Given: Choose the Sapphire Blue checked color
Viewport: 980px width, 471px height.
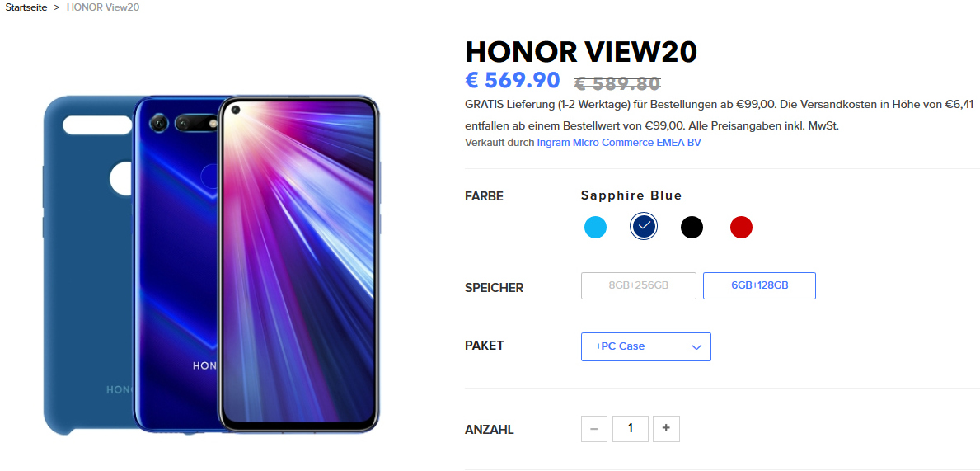Looking at the screenshot, I should coord(644,227).
